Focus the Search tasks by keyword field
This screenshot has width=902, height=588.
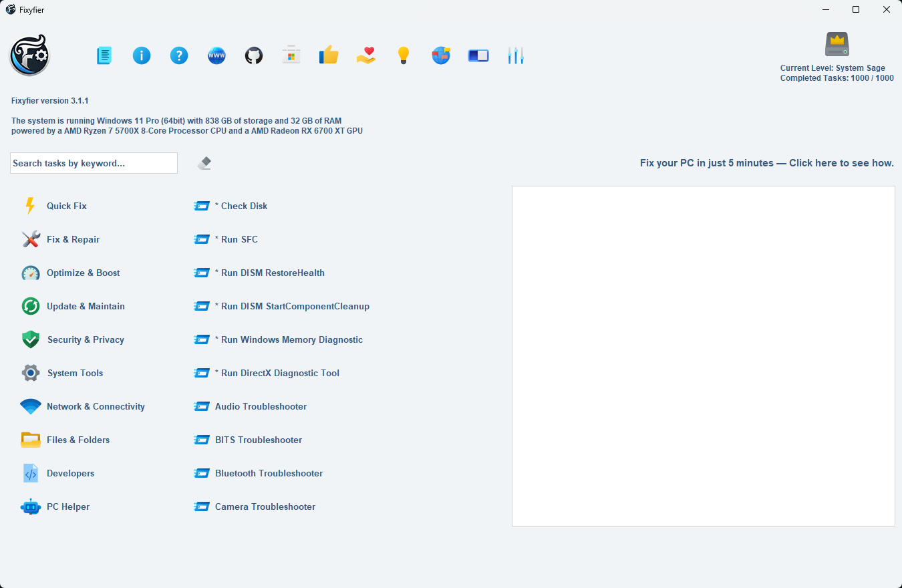(94, 163)
